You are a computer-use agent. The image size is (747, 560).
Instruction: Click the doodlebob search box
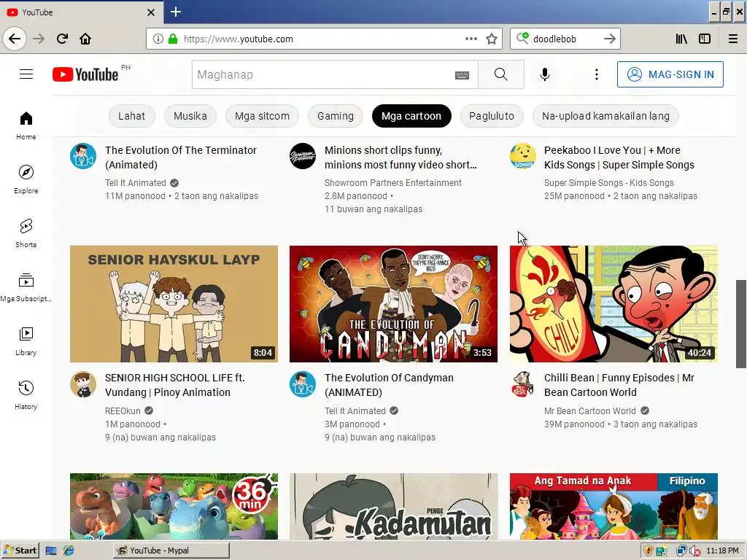coord(565,39)
